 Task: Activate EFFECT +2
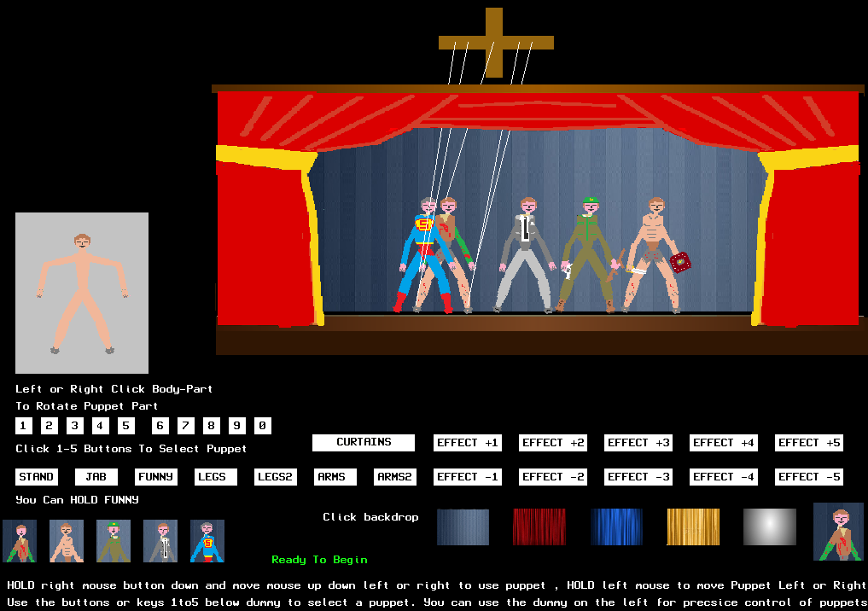pyautogui.click(x=553, y=443)
